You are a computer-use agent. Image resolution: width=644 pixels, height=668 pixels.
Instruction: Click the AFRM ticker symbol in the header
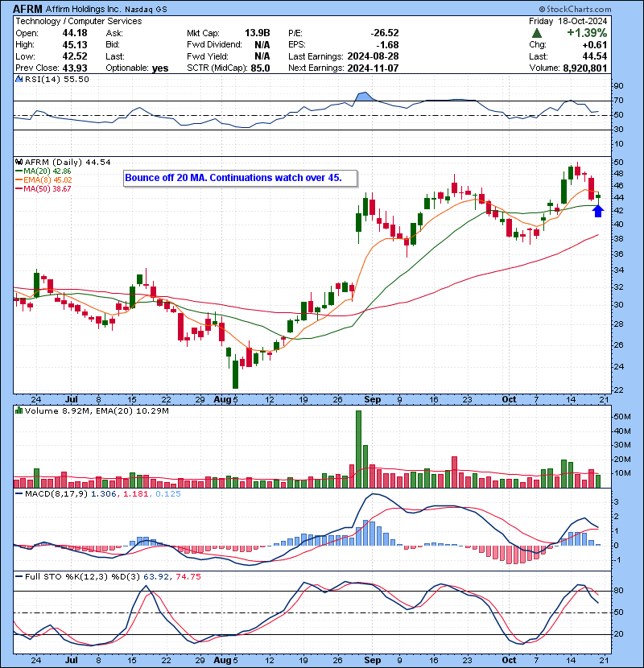27,9
